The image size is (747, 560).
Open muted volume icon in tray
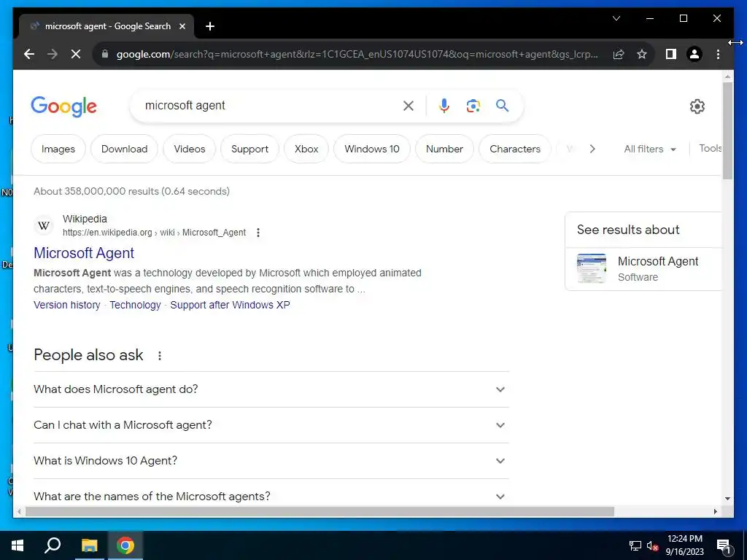click(x=653, y=546)
